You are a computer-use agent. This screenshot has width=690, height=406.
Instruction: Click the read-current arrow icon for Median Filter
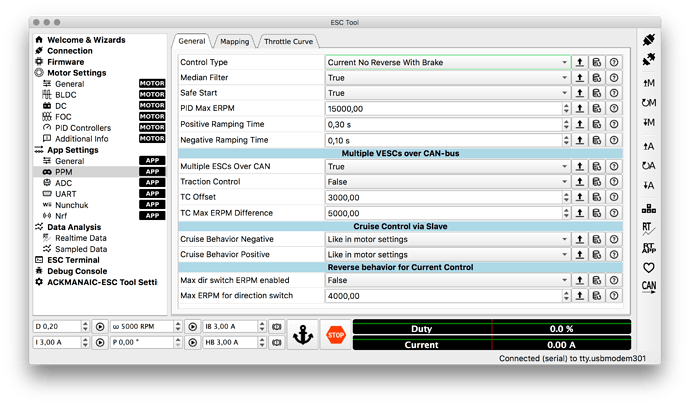[580, 78]
